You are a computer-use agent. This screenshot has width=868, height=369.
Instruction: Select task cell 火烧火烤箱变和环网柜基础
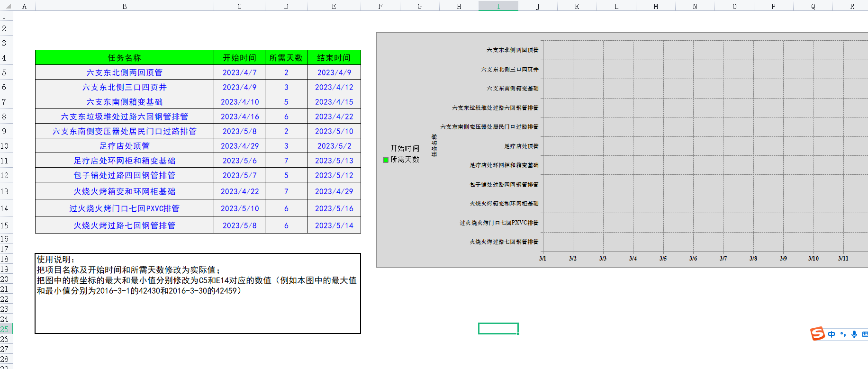click(125, 191)
